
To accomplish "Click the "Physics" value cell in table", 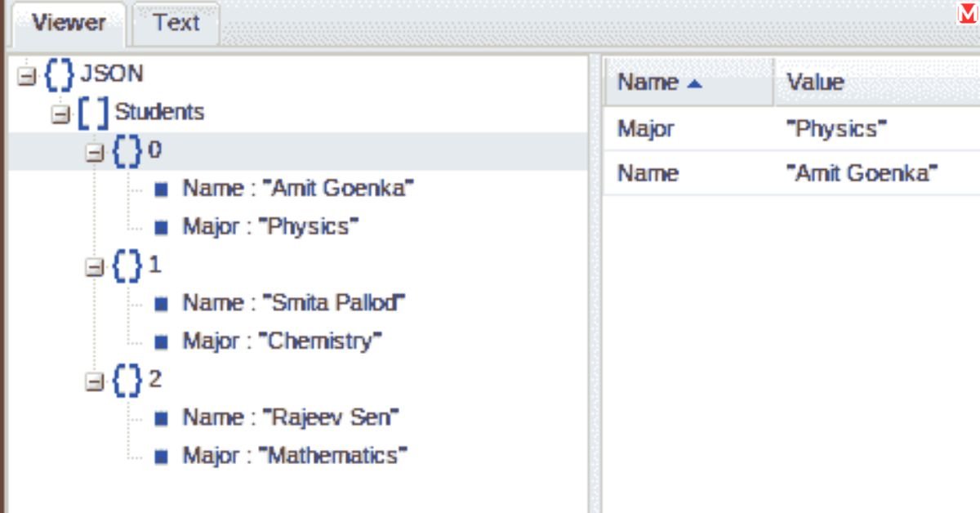I will [836, 129].
